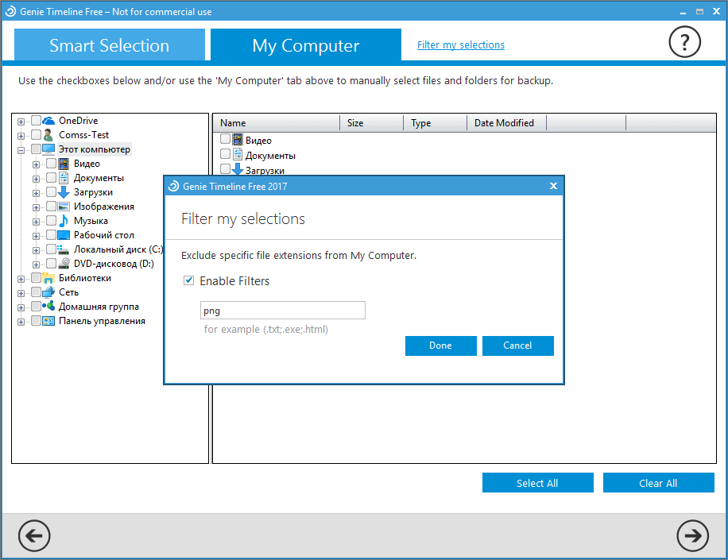Select the Сеть tree item label
Screen dimensions: 728x560
[68, 292]
